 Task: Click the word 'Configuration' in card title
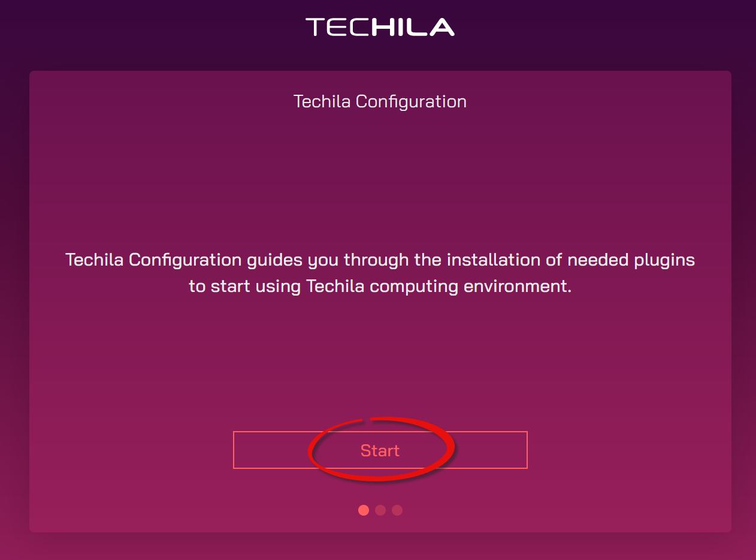411,101
